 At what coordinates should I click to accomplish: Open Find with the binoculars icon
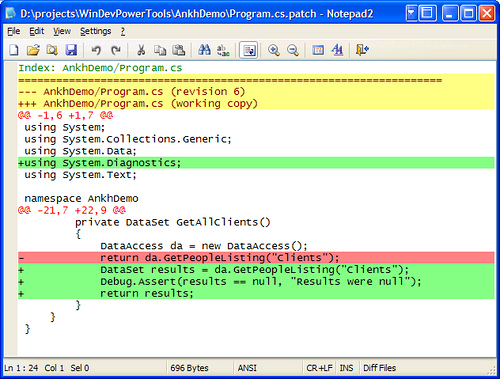204,50
